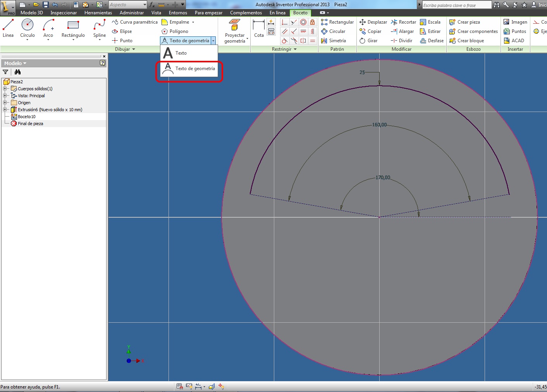547x392 pixels.
Task: Click the Circular pattern tool
Action: [x=333, y=31]
